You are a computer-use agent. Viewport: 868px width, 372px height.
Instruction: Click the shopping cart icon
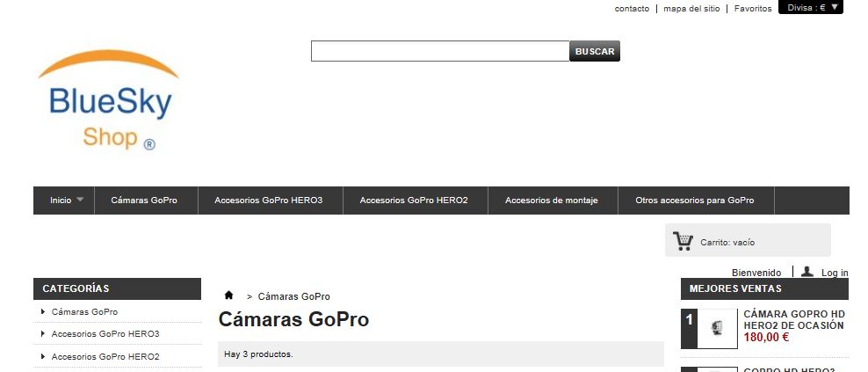coord(684,242)
